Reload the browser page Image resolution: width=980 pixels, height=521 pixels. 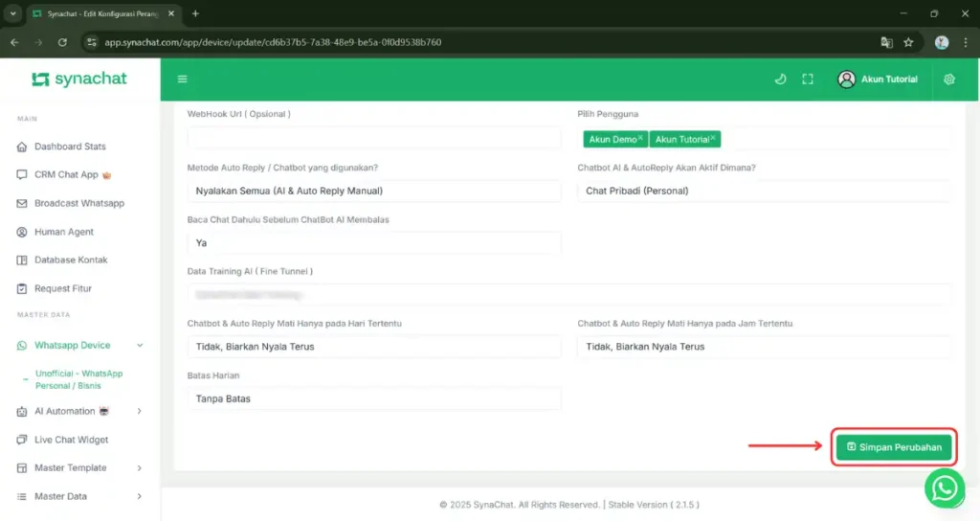coord(62,42)
